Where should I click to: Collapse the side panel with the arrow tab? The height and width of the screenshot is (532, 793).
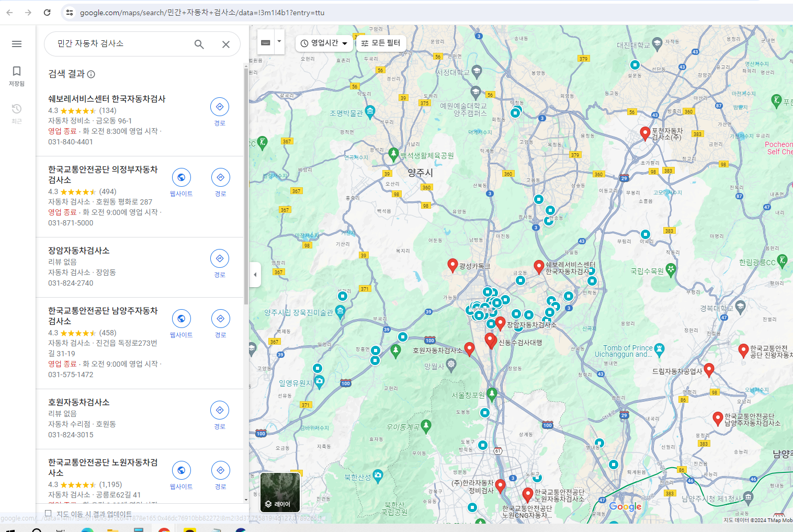click(255, 275)
